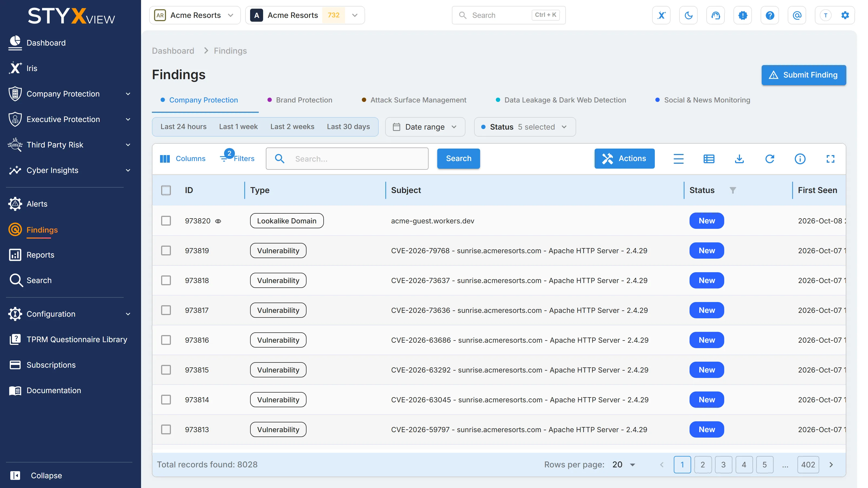This screenshot has width=868, height=488.
Task: Expand Third Party Risk sidebar menu
Action: 70,145
